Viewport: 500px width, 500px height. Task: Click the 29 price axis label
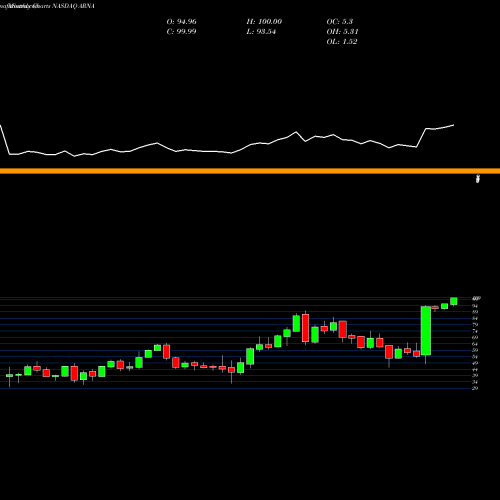click(475, 388)
